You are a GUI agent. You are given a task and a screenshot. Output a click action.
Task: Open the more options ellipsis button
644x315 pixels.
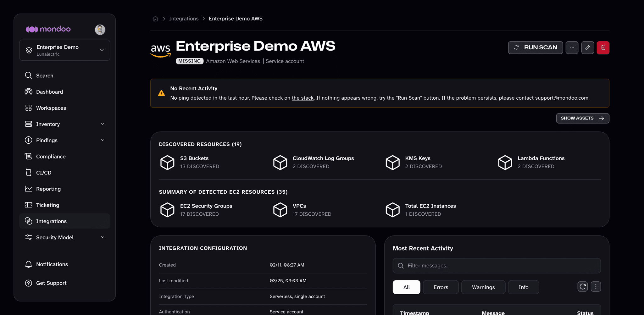pyautogui.click(x=572, y=48)
